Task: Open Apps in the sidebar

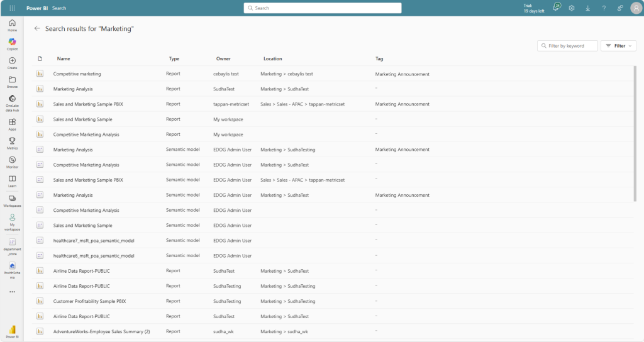Action: [13, 124]
